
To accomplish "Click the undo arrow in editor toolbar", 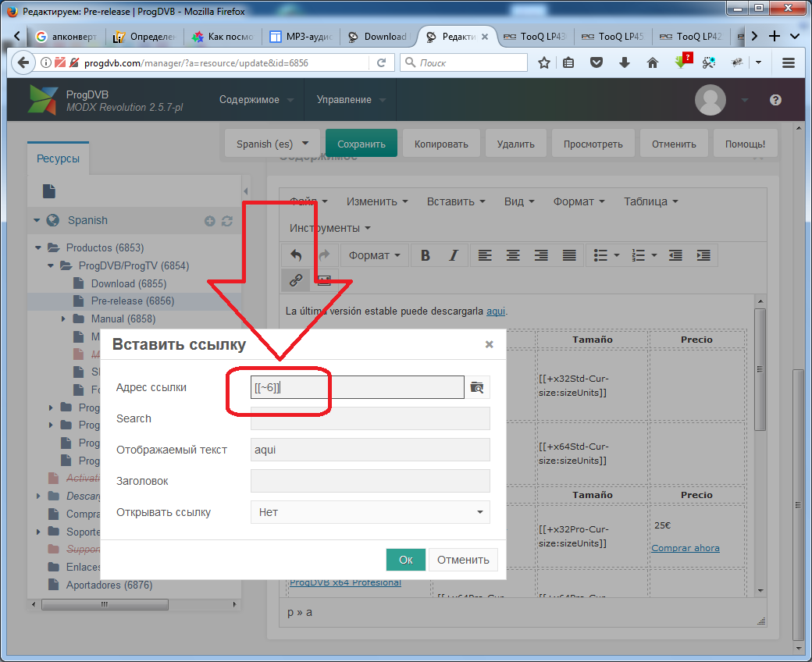I will [296, 255].
